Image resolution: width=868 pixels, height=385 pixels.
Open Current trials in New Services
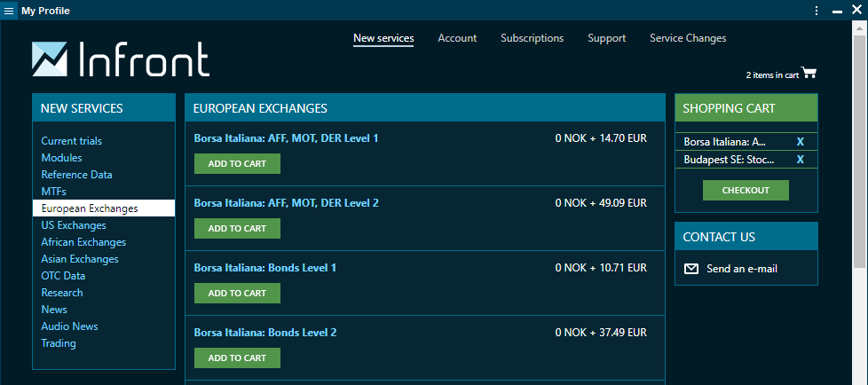[x=71, y=141]
